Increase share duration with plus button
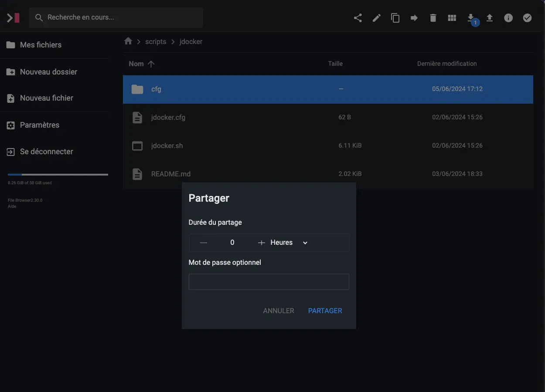Viewport: 545px width, 392px height. (262, 243)
